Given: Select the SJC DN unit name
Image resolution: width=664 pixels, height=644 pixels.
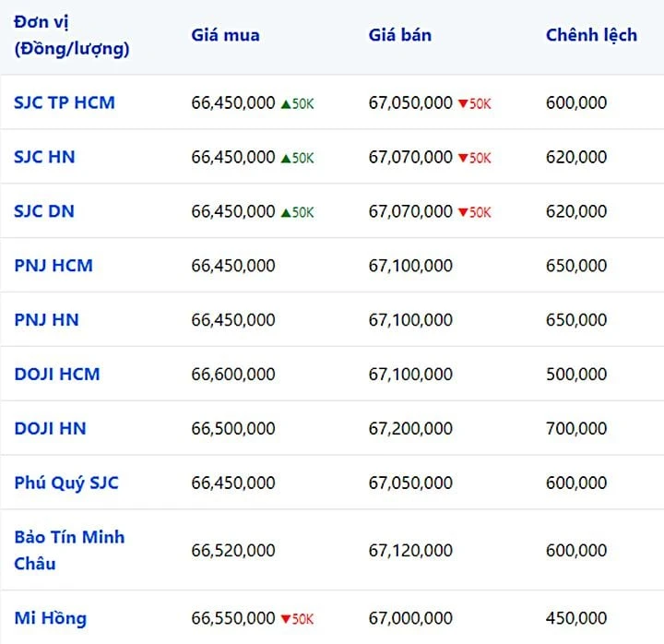Looking at the screenshot, I should [x=44, y=211].
